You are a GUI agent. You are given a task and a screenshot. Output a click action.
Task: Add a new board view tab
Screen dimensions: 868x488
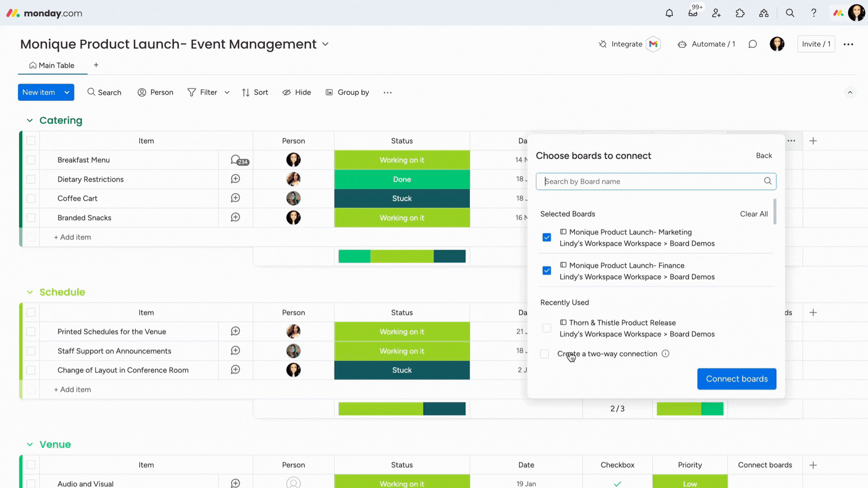96,65
